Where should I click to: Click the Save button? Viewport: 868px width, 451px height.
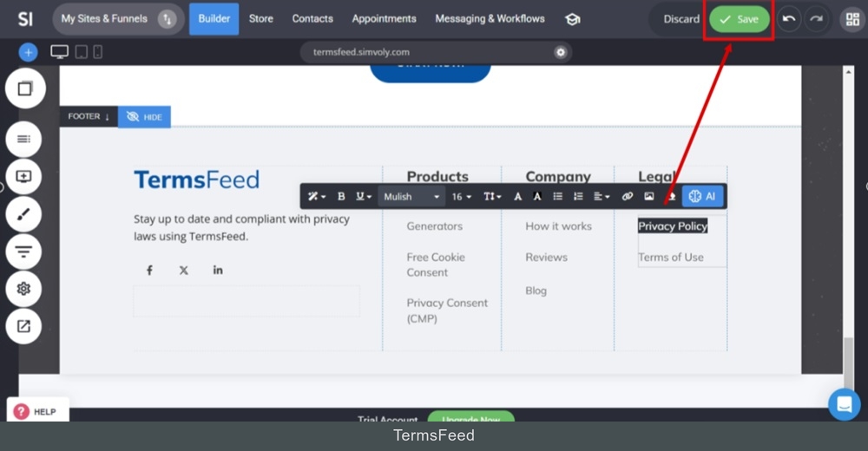click(740, 19)
